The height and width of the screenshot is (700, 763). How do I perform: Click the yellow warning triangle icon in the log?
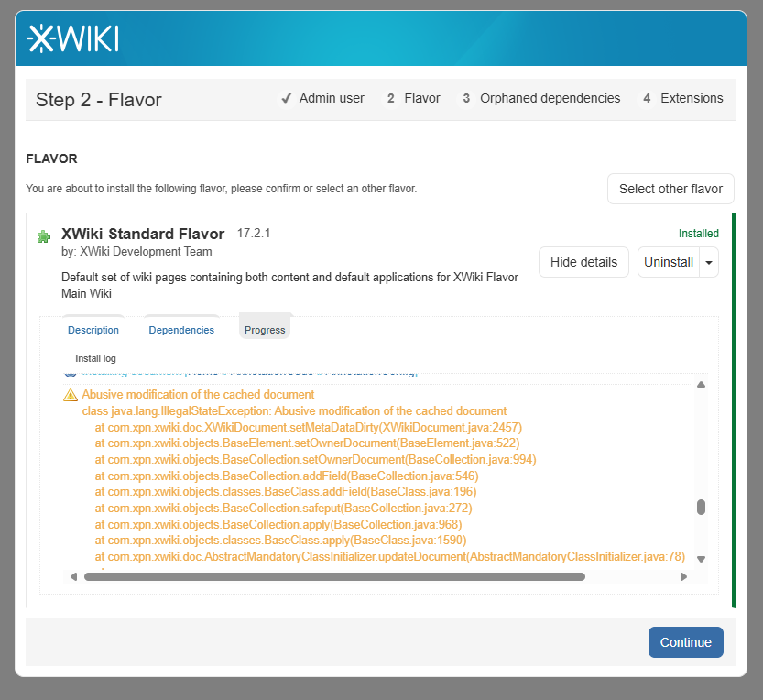71,395
